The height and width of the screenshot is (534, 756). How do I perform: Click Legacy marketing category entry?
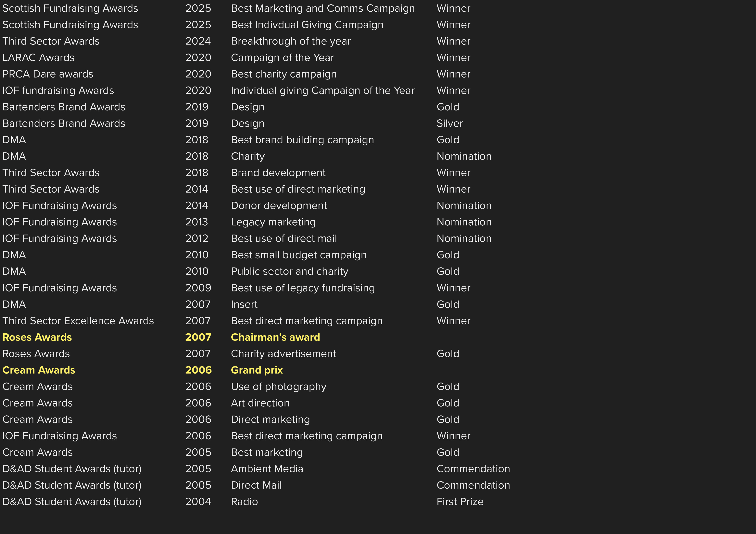click(273, 222)
